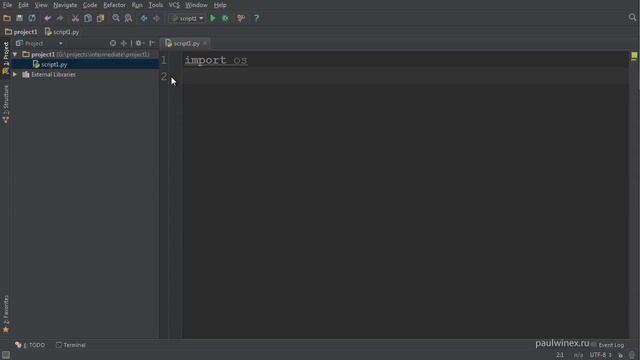Open the Navigate menu
Screen dimensions: 640x360
pos(65,5)
